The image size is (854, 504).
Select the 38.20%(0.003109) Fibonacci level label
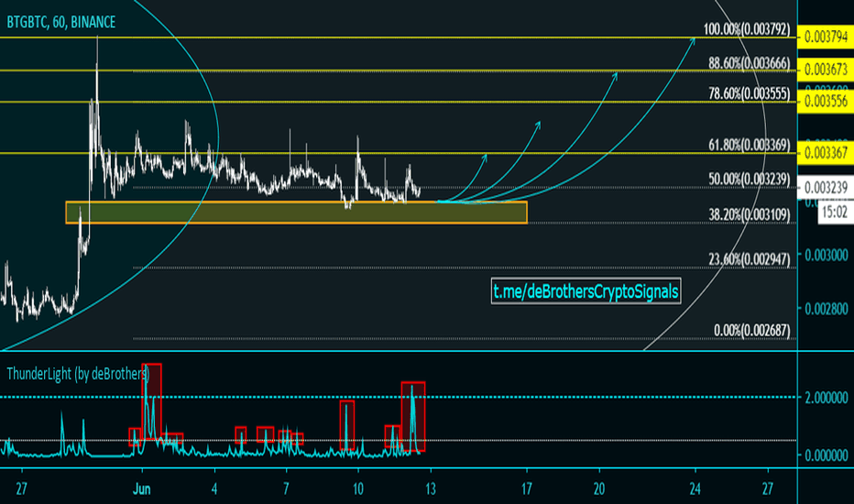[749, 215]
